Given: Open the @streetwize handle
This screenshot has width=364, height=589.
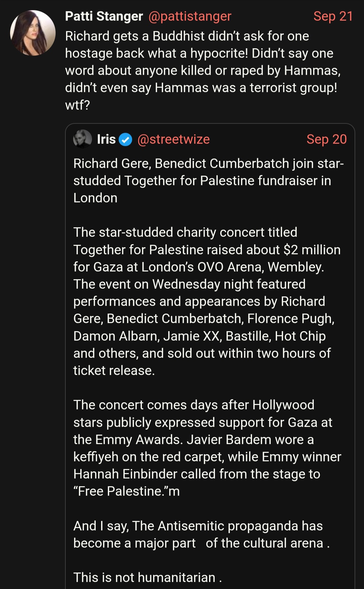Looking at the screenshot, I should 174,139.
